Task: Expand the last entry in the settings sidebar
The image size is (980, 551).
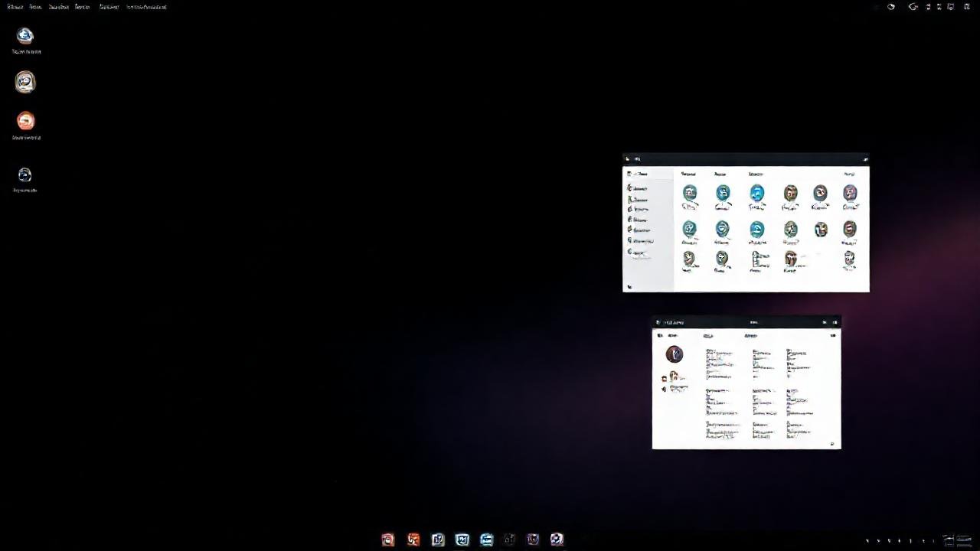Action: (639, 253)
